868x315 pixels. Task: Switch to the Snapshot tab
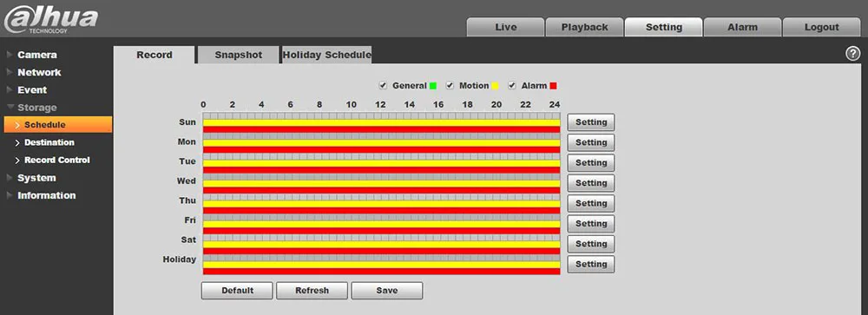(239, 55)
